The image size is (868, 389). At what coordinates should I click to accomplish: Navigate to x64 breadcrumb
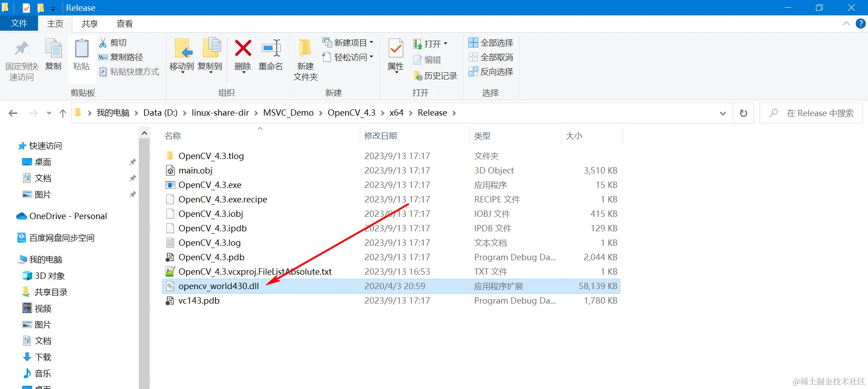(396, 113)
